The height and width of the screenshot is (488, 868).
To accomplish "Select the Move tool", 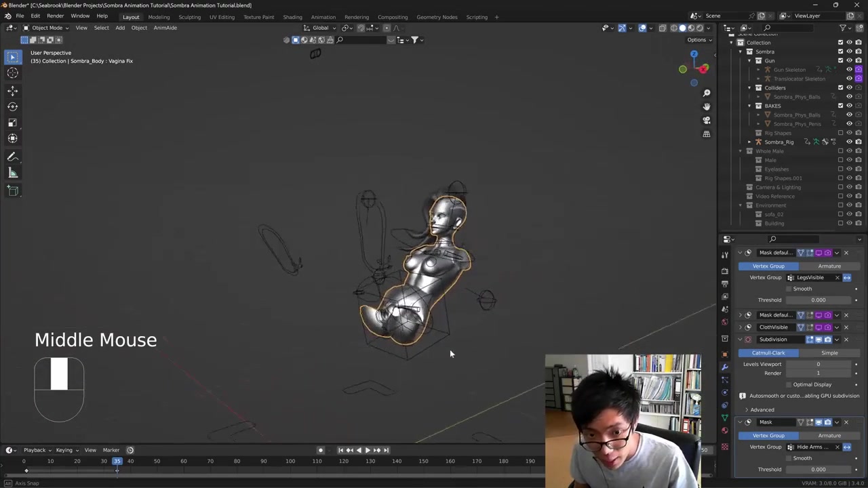I will [x=12, y=90].
